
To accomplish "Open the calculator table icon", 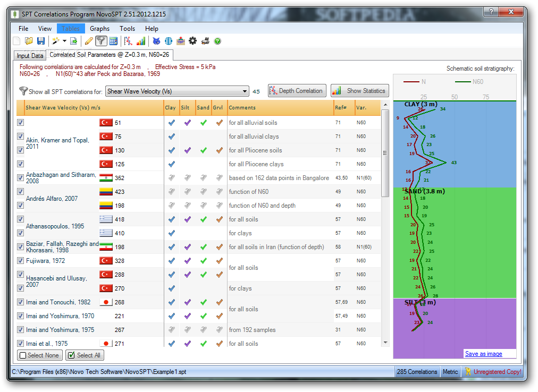I will click(x=113, y=41).
